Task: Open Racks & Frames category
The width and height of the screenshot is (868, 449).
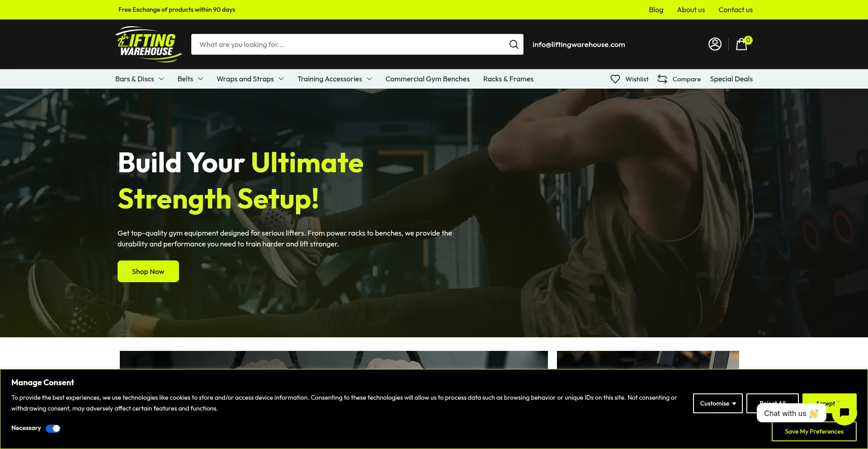Action: 508,79
